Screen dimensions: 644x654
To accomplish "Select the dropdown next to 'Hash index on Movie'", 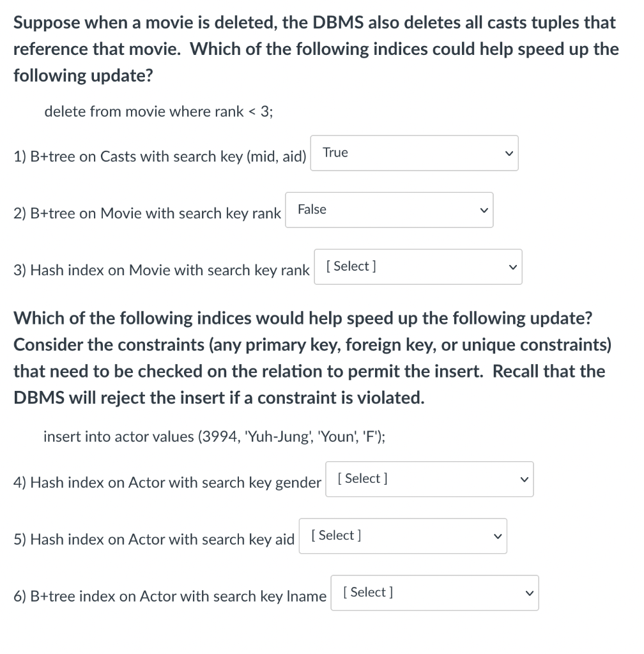I will [x=418, y=266].
